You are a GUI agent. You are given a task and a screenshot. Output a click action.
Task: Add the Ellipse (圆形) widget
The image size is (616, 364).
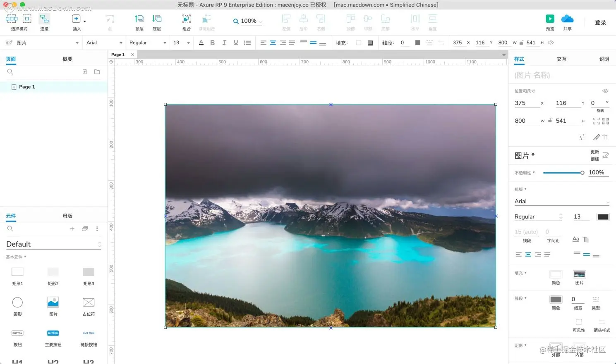click(17, 306)
